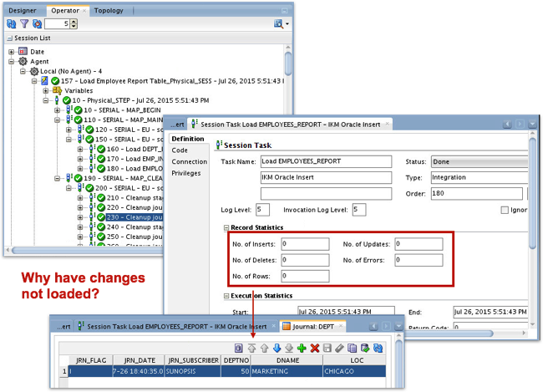
Task: Click the tab list dropdown in Journal window
Action: point(399,326)
